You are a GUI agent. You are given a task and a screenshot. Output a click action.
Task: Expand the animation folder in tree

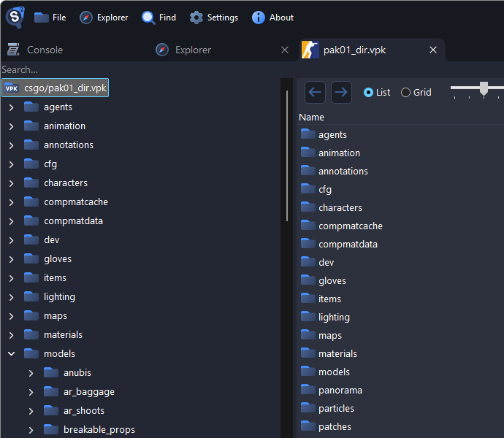click(x=11, y=126)
